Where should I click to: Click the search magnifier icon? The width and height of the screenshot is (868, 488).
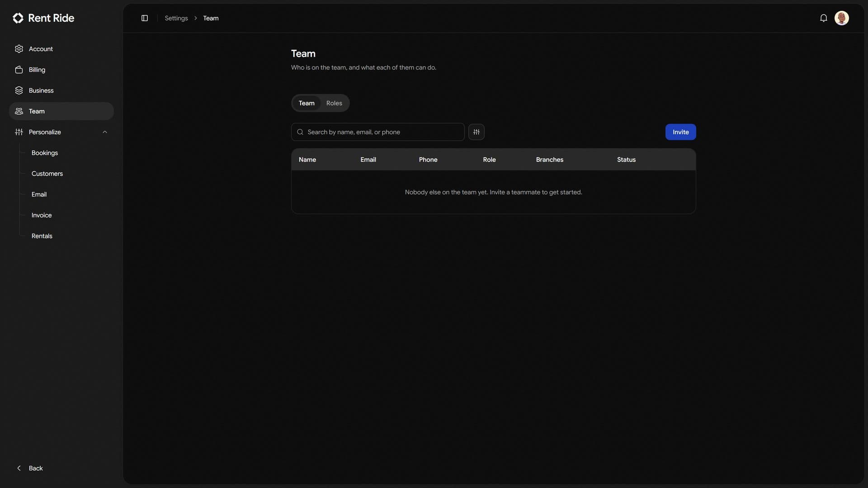coord(300,132)
